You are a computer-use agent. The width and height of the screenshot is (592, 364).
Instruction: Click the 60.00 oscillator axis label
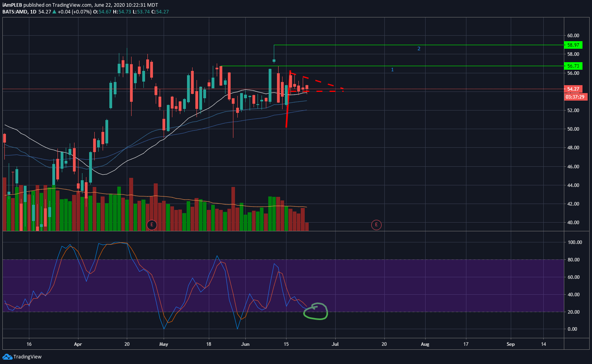coord(573,277)
